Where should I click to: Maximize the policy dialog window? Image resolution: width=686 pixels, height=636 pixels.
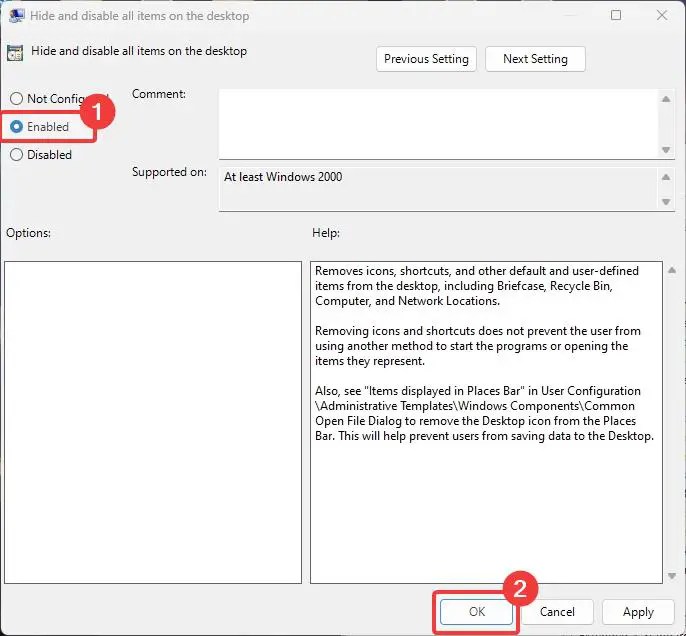pyautogui.click(x=616, y=15)
